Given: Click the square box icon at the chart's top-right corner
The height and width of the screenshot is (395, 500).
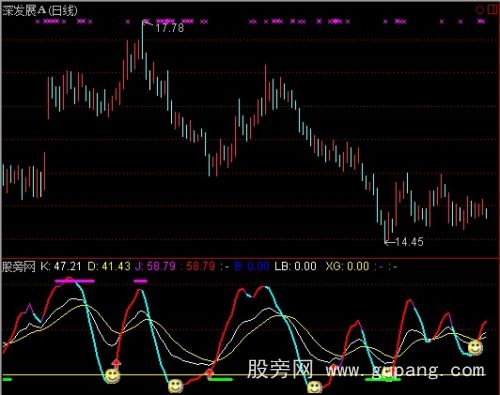Looking at the screenshot, I should pyautogui.click(x=492, y=9).
